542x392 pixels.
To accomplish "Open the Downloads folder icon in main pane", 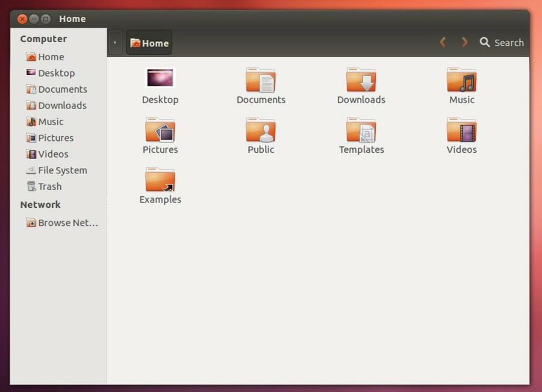I will [x=361, y=80].
